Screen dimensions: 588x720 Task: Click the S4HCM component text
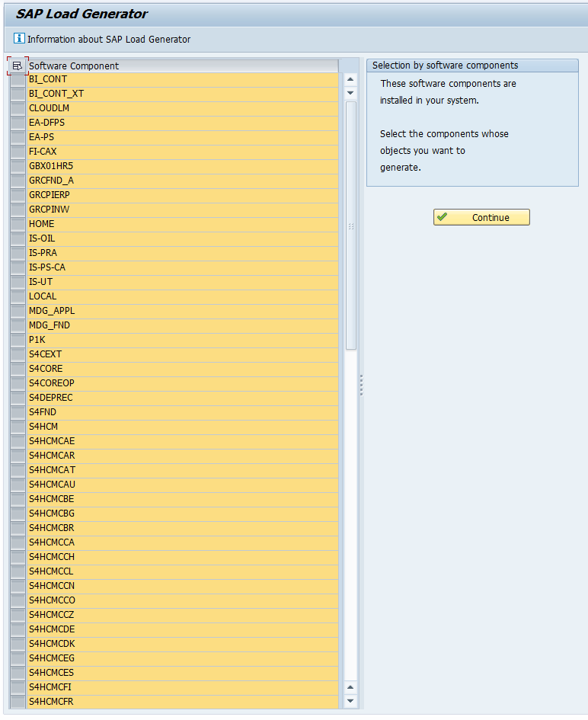click(x=43, y=427)
